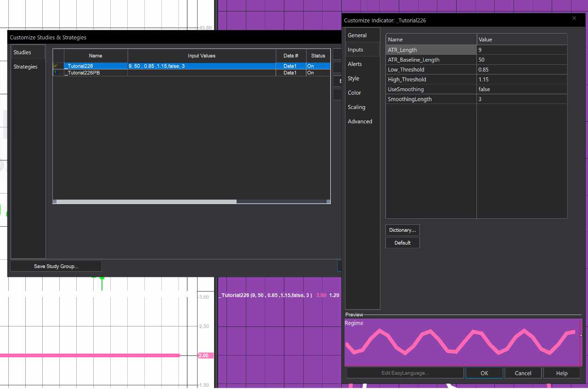Edit the ATR_Length value 9
Screen dimensions: 588x389
pos(522,50)
